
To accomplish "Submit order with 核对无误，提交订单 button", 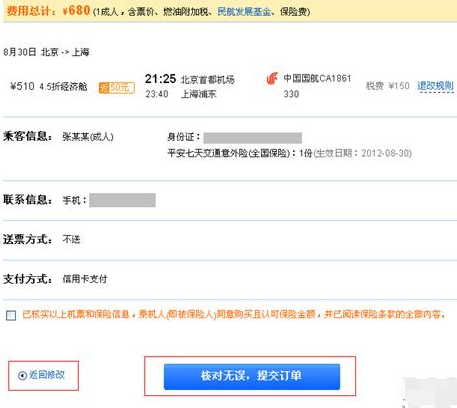I will (252, 377).
